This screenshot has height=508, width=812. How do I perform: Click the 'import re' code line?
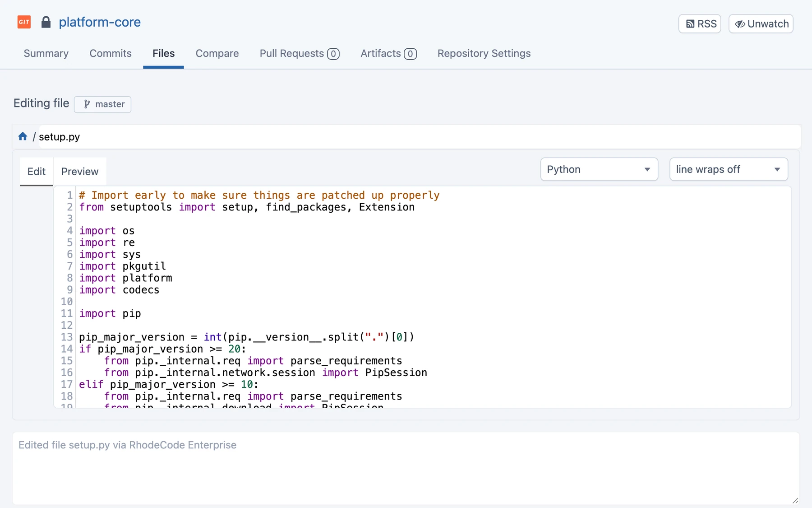[x=107, y=242]
